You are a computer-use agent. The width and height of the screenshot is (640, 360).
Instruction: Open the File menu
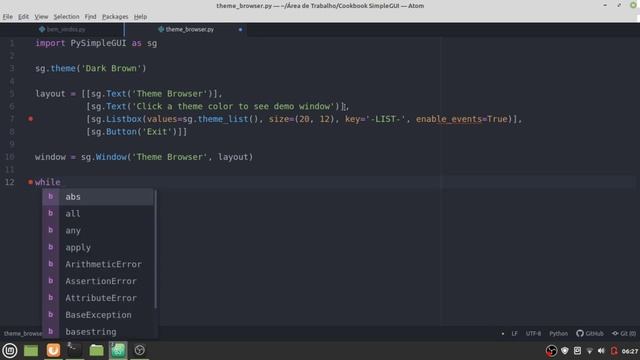tap(7, 17)
